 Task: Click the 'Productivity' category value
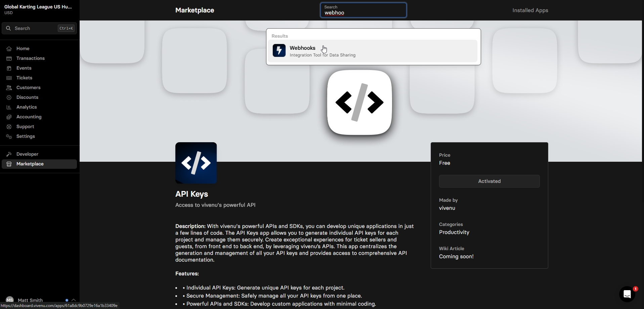(x=454, y=232)
